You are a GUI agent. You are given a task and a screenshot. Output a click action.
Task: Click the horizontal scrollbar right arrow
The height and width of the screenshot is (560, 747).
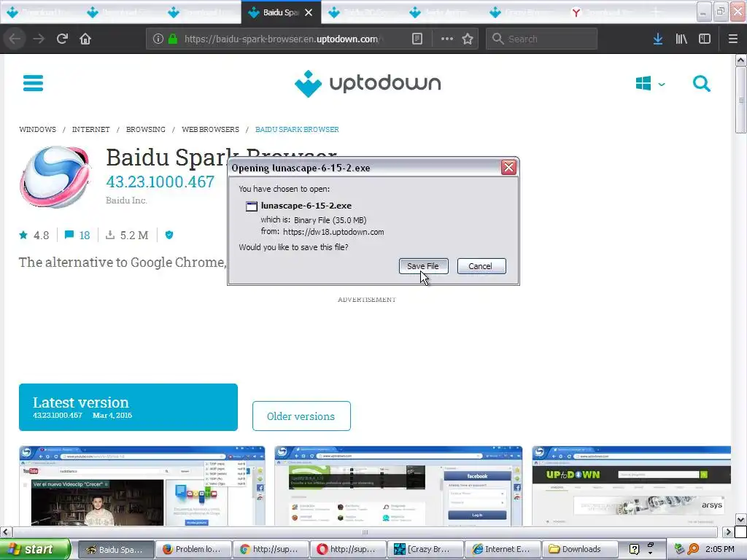click(728, 532)
